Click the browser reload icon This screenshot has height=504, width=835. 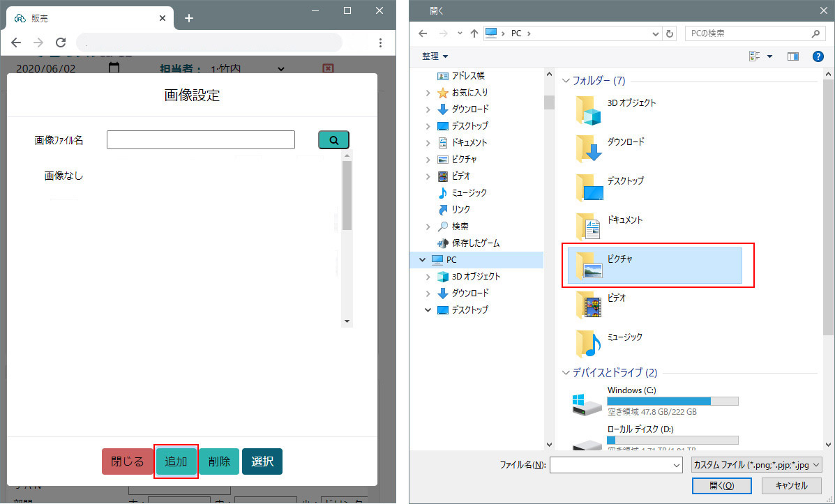[61, 43]
